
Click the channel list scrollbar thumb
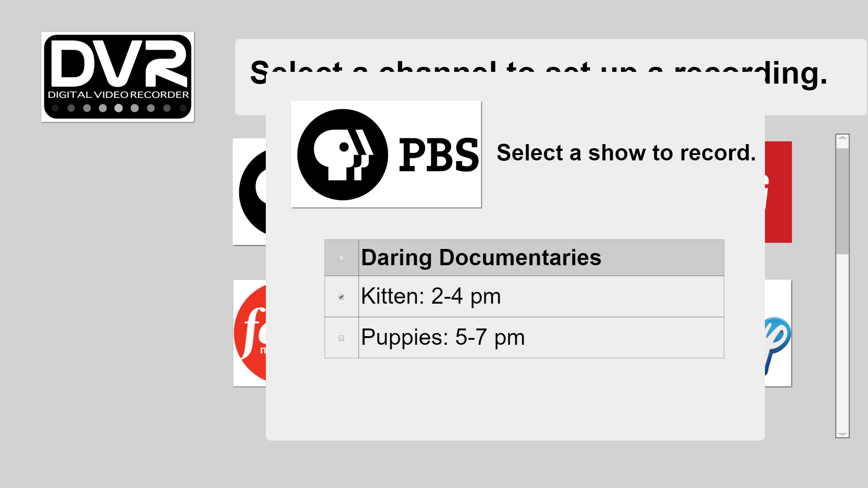842,201
